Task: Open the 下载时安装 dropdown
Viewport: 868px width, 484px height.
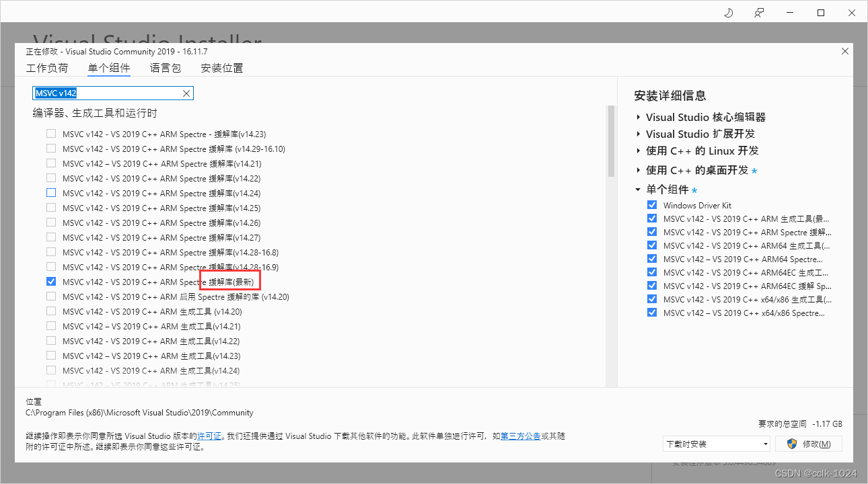Action: click(x=717, y=444)
